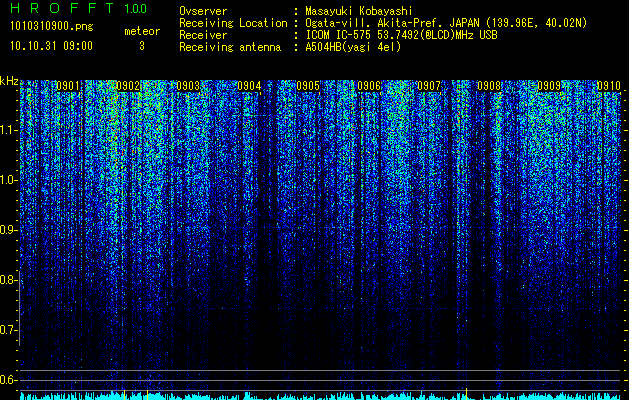
Task: Click the 0908 time marker
Action: click(x=489, y=86)
